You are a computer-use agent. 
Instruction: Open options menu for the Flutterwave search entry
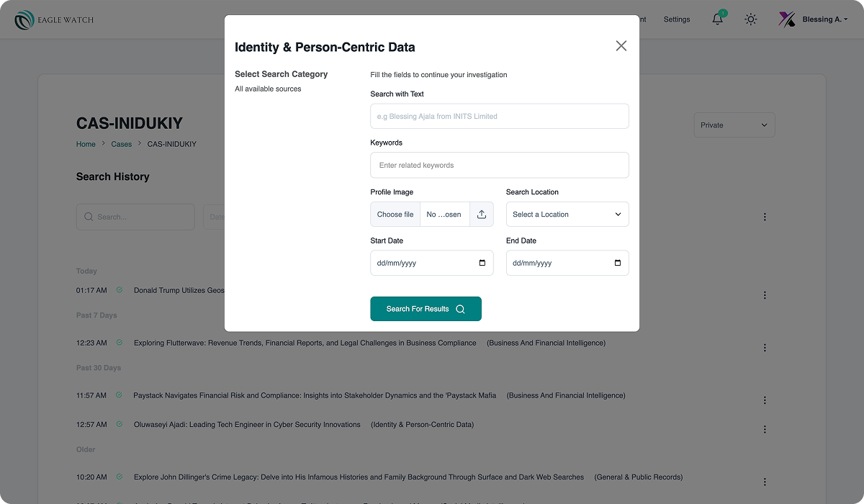pyautogui.click(x=765, y=348)
